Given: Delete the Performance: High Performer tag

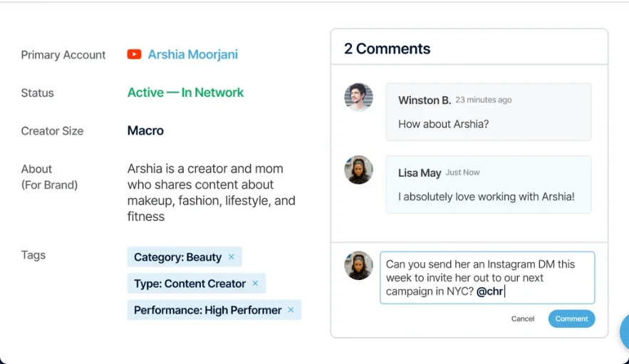Looking at the screenshot, I should click(x=291, y=310).
